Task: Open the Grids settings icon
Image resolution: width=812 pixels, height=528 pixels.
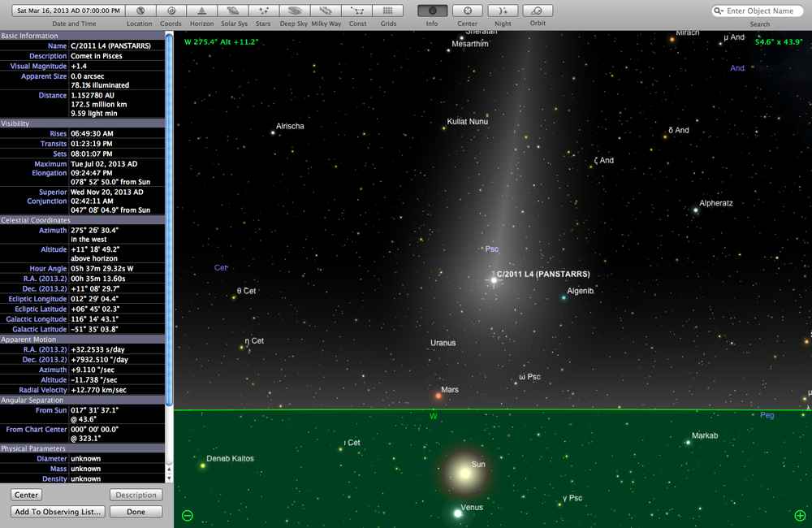Action: pyautogui.click(x=387, y=11)
